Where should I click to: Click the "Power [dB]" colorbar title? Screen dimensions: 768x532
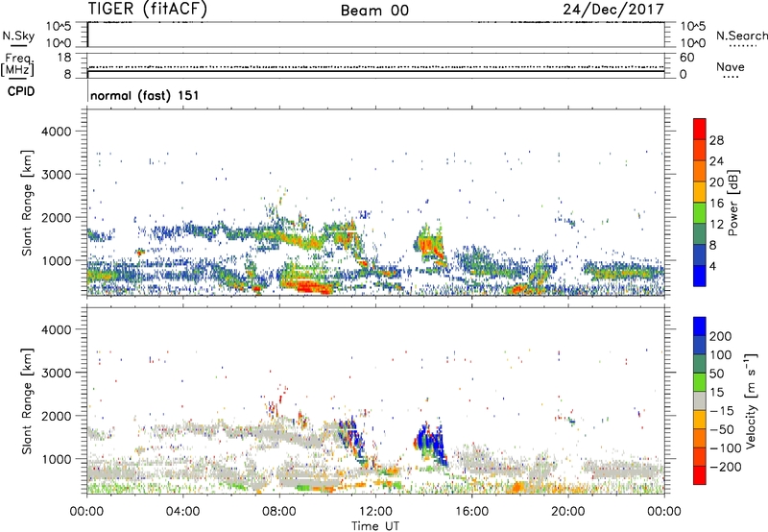(732, 203)
